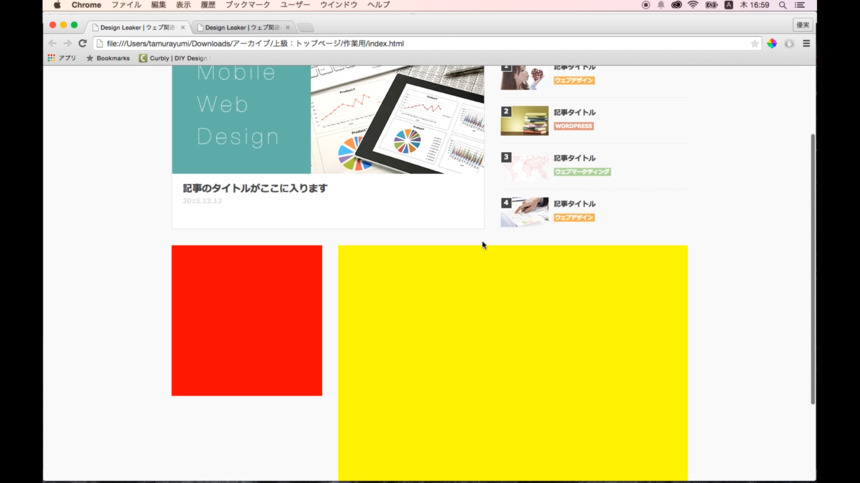Click the browser forward arrow
Viewport: 860px width, 483px height.
coord(67,43)
